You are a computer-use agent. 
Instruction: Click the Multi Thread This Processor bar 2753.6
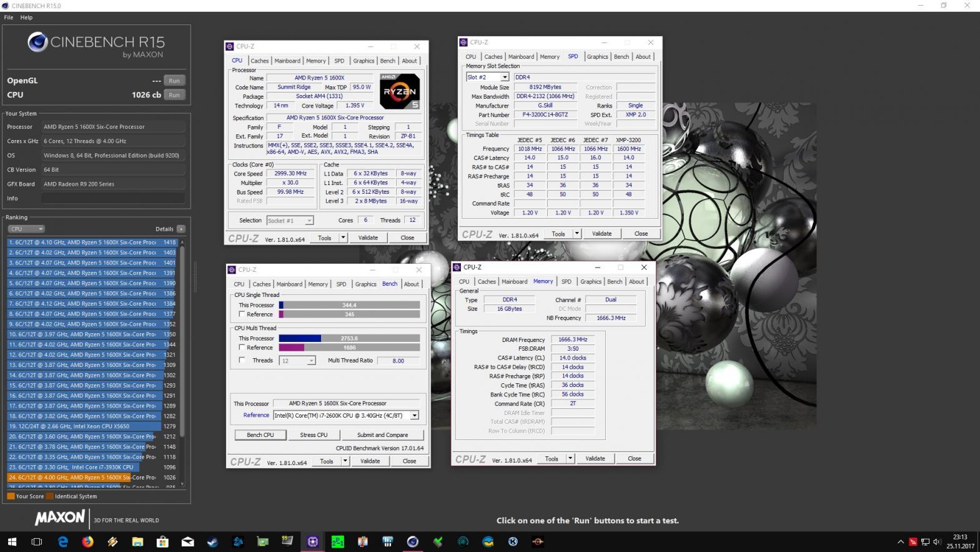pos(349,338)
